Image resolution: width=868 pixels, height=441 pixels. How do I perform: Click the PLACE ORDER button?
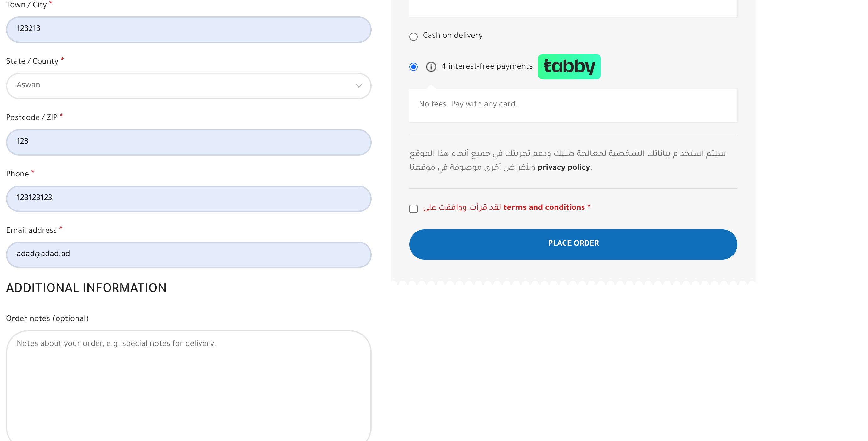point(573,244)
